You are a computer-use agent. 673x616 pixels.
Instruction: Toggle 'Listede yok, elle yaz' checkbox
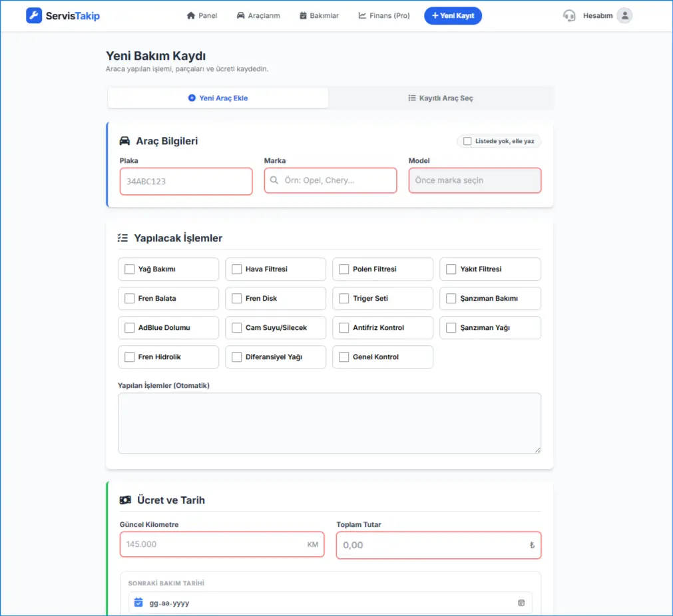tap(467, 141)
